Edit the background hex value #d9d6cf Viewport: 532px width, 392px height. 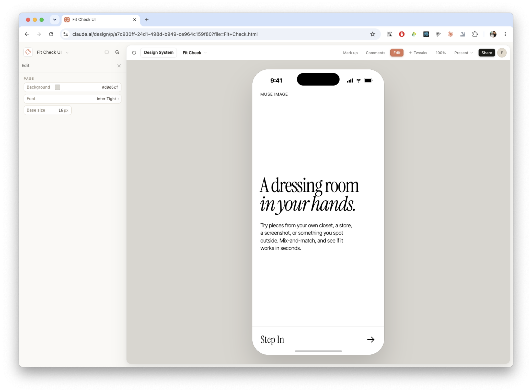[x=110, y=87]
